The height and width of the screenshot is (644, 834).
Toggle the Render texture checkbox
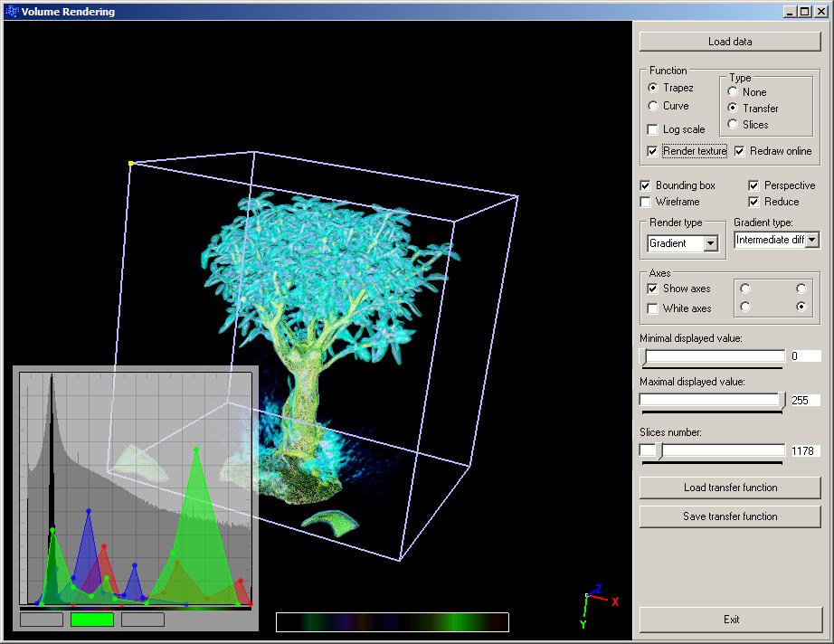652,151
